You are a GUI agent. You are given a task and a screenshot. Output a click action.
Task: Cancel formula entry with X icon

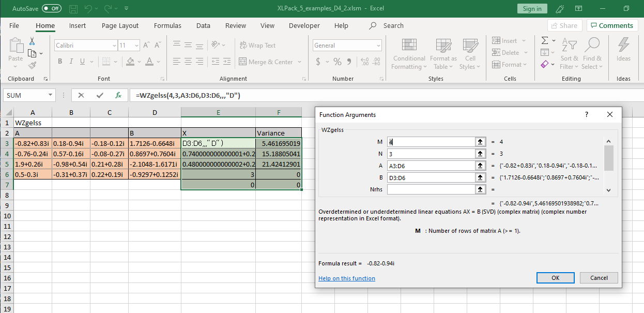[x=81, y=95]
